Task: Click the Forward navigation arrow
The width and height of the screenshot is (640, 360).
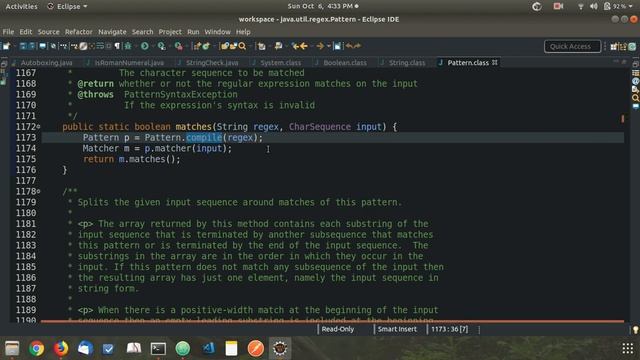Action: tap(320, 46)
